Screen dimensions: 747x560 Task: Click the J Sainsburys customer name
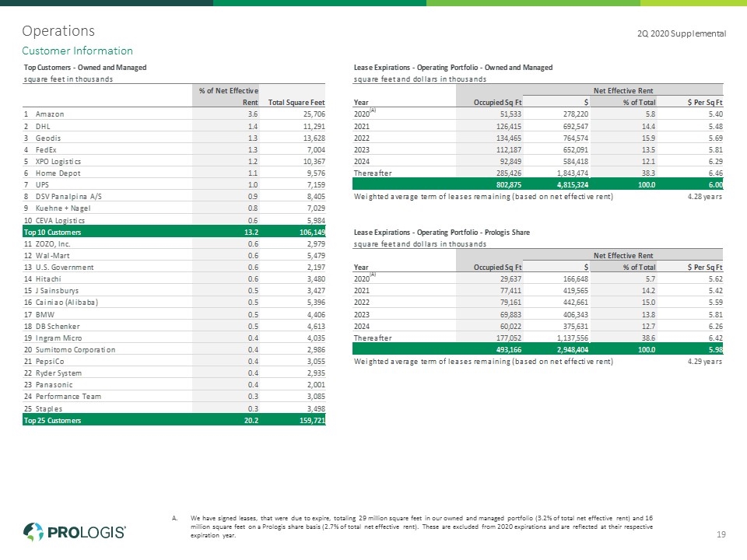point(57,290)
